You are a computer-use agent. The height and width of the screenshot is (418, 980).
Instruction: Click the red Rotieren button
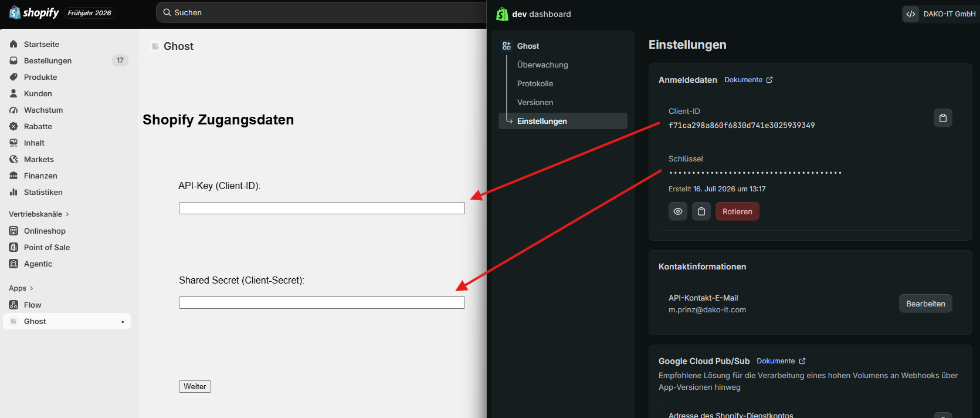pyautogui.click(x=737, y=211)
